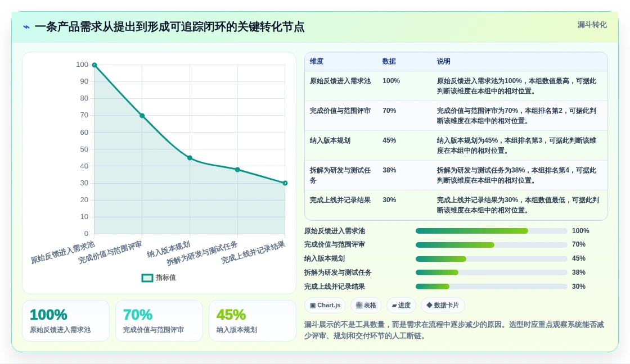The image size is (630, 364).
Task: Click the summary paragraph starting 漏斗展示的不是
Action: [x=454, y=330]
